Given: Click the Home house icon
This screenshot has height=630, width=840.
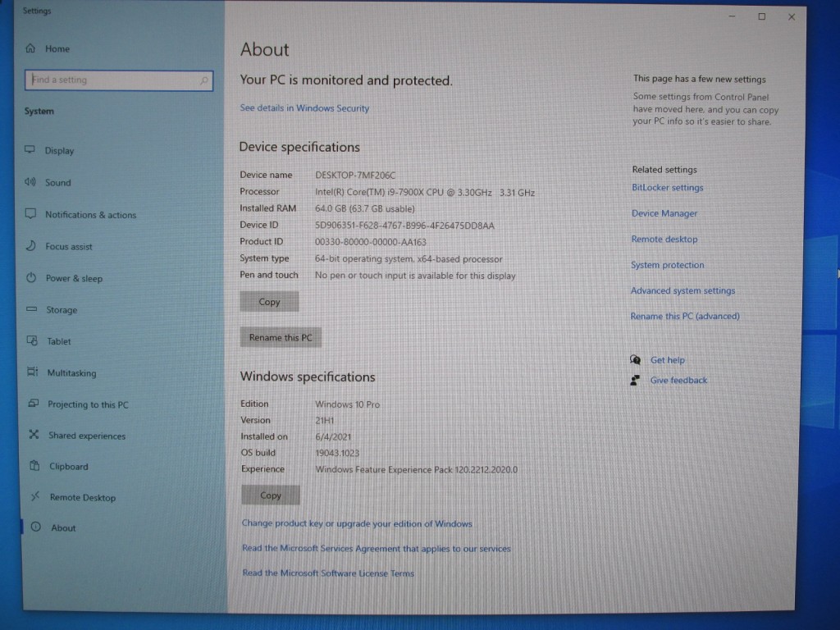Looking at the screenshot, I should (x=30, y=48).
